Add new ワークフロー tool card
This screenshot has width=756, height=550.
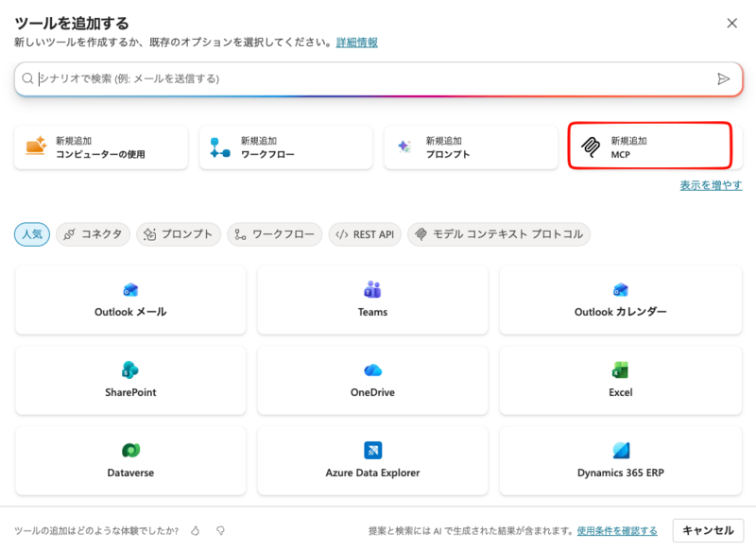(286, 147)
